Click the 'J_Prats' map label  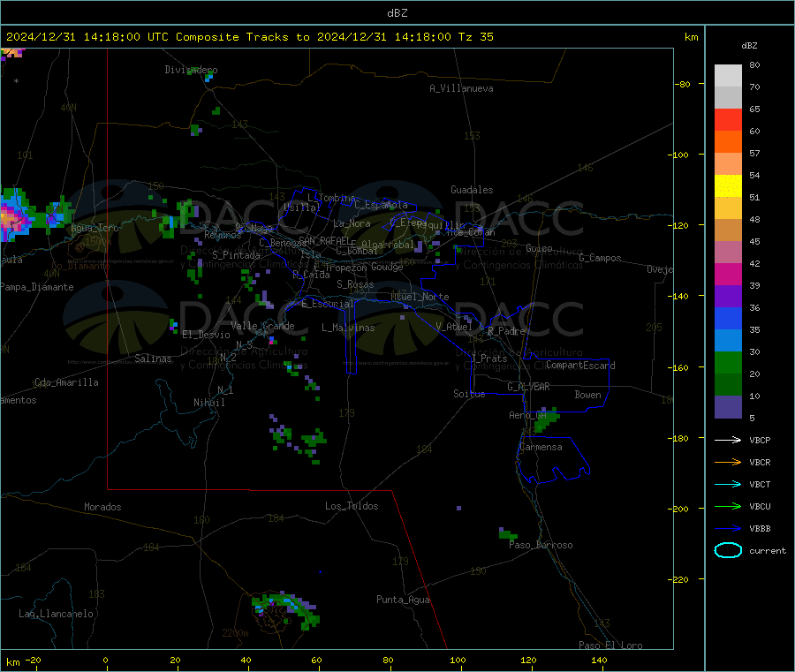coord(488,359)
